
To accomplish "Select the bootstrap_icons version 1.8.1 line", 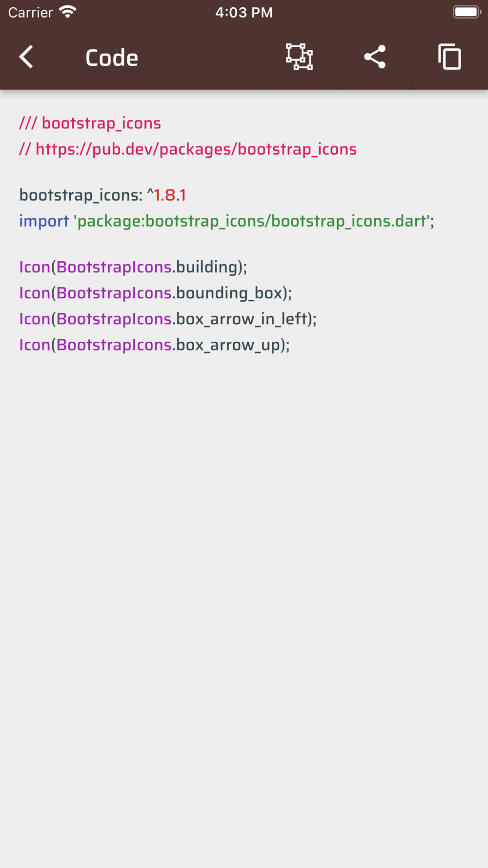I will click(102, 195).
